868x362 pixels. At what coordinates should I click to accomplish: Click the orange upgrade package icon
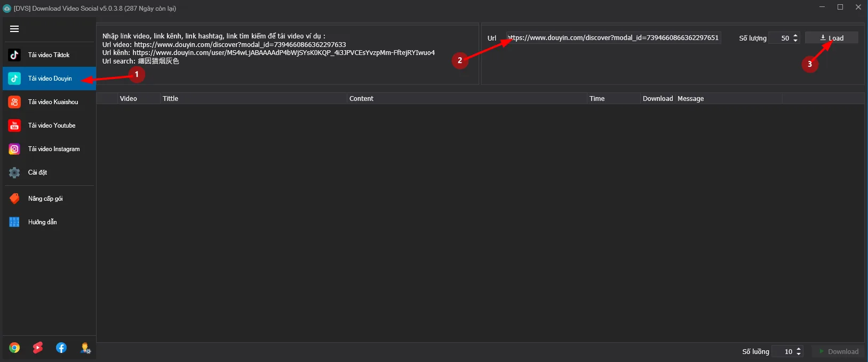coord(14,199)
